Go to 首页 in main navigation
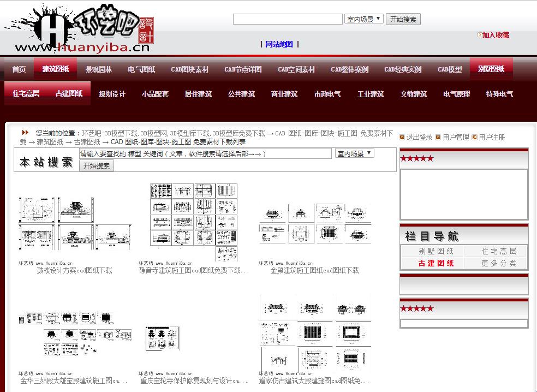This screenshot has width=537, height=392. [x=19, y=69]
